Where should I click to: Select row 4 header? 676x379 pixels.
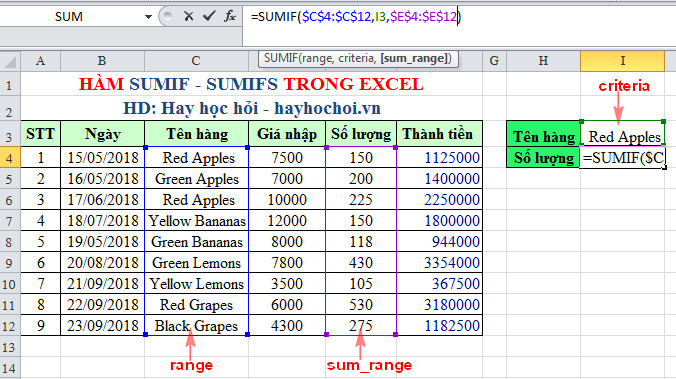tap(10, 158)
